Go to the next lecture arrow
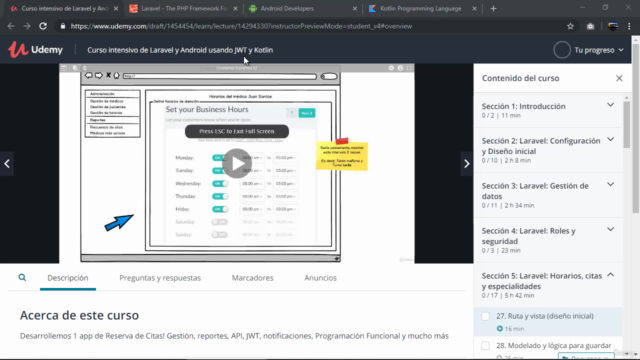 pyautogui.click(x=467, y=164)
